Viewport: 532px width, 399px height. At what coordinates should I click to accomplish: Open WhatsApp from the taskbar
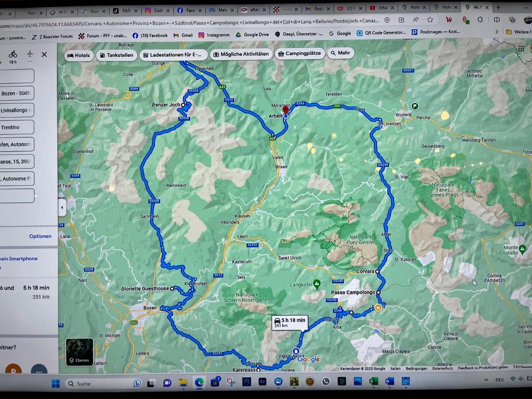[326, 381]
